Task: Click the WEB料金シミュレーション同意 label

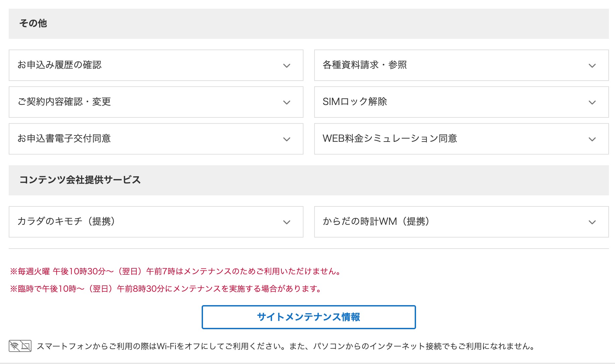Action: (x=390, y=139)
